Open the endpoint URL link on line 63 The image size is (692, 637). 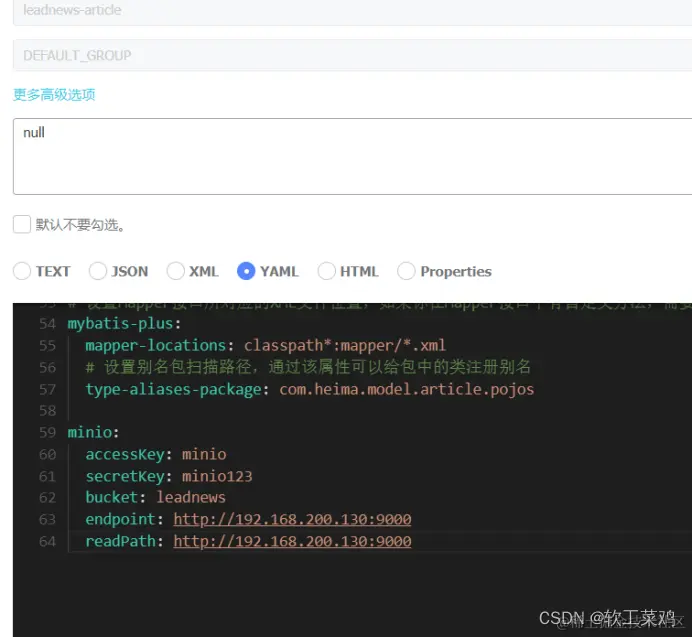point(292,519)
